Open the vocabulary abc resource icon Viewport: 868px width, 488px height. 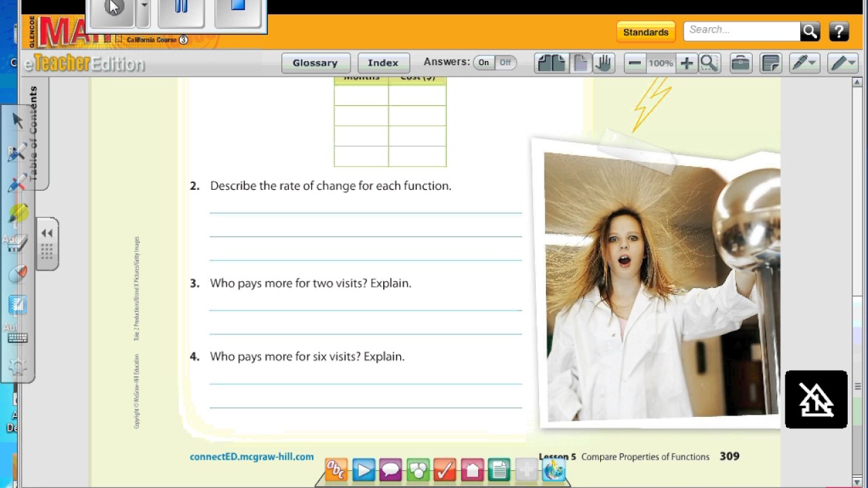336,470
